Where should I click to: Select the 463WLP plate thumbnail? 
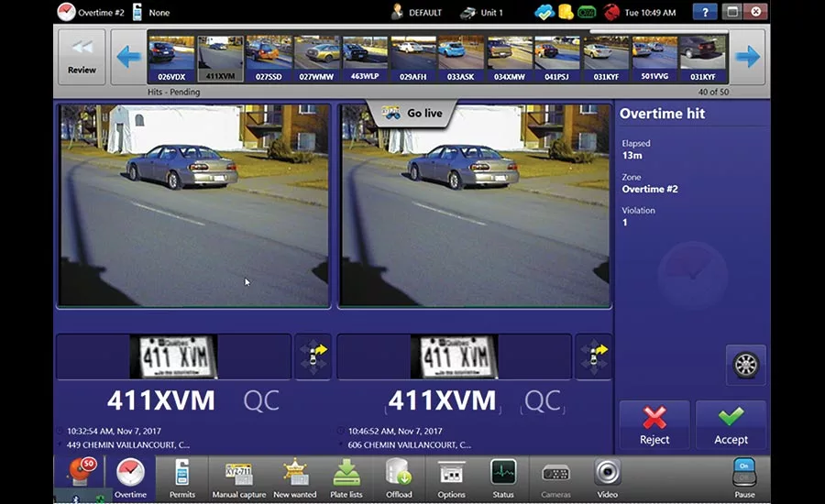pos(366,59)
